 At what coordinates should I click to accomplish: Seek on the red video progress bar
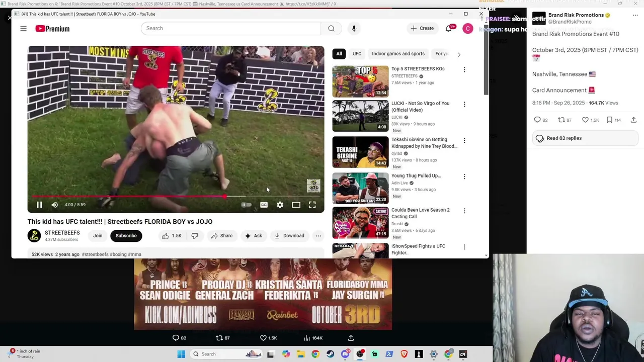pos(176,197)
